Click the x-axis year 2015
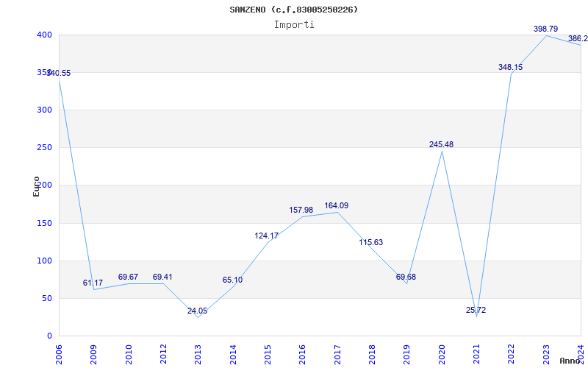This screenshot has width=588, height=368. 268,355
